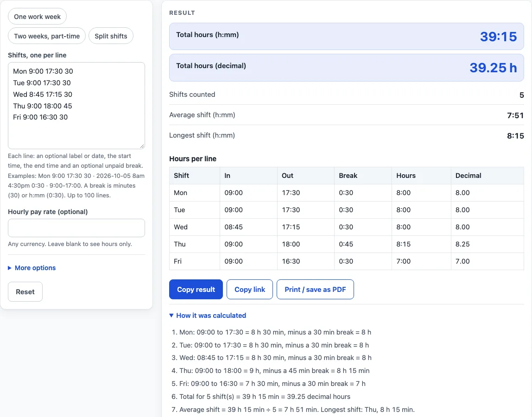This screenshot has height=417, width=532.
Task: Load the Two weeks, part-time example
Action: pos(47,36)
